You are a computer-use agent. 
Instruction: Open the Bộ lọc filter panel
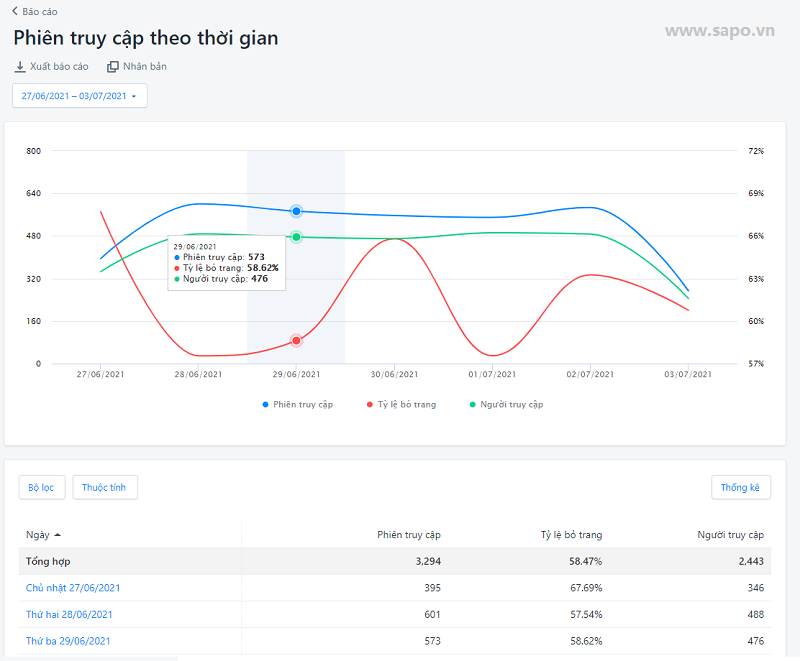click(x=41, y=487)
